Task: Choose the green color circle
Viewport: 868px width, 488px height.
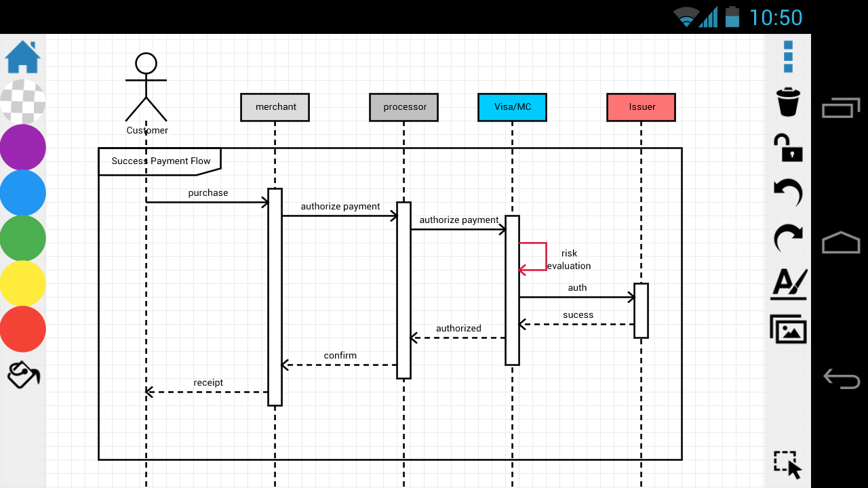Action: [x=22, y=239]
